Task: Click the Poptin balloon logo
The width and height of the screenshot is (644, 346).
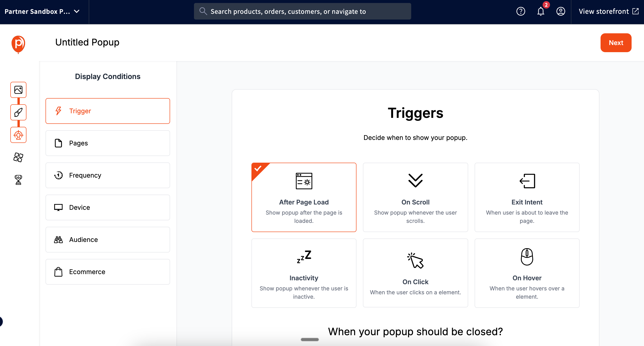Action: coord(18,44)
